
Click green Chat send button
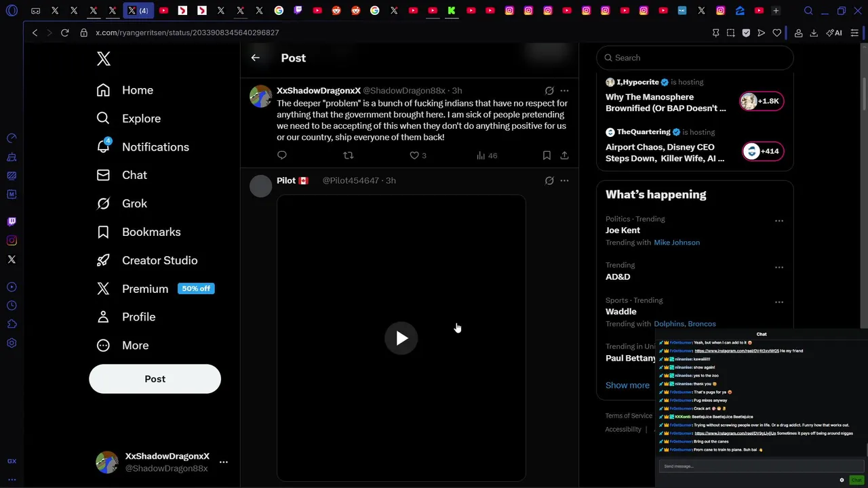[856, 480]
